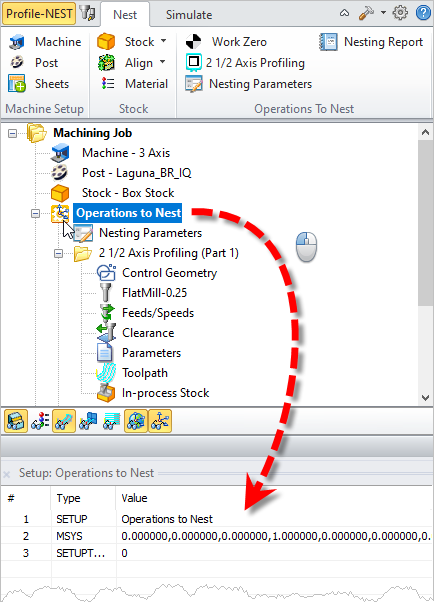Click the Type column header
This screenshot has height=611, width=434.
(83, 498)
